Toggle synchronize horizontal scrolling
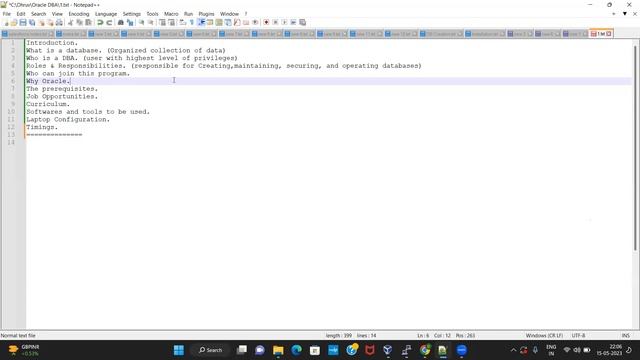This screenshot has width=640, height=360. 171,22
